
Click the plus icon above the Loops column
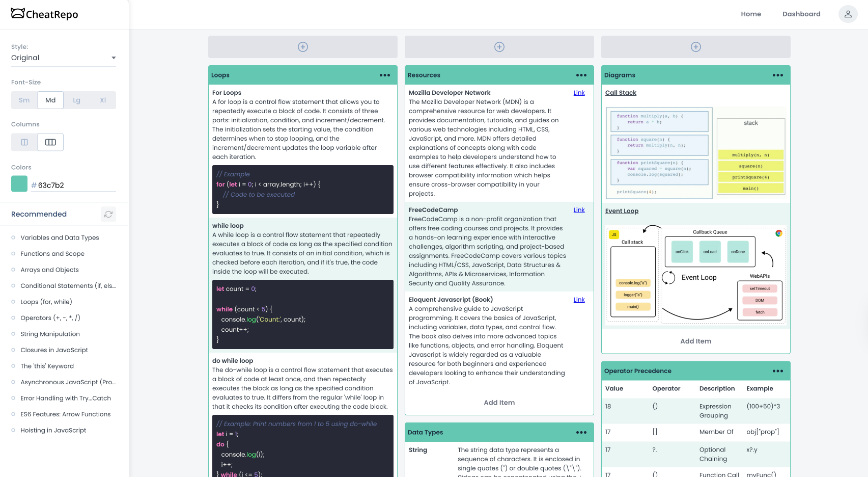(x=302, y=46)
